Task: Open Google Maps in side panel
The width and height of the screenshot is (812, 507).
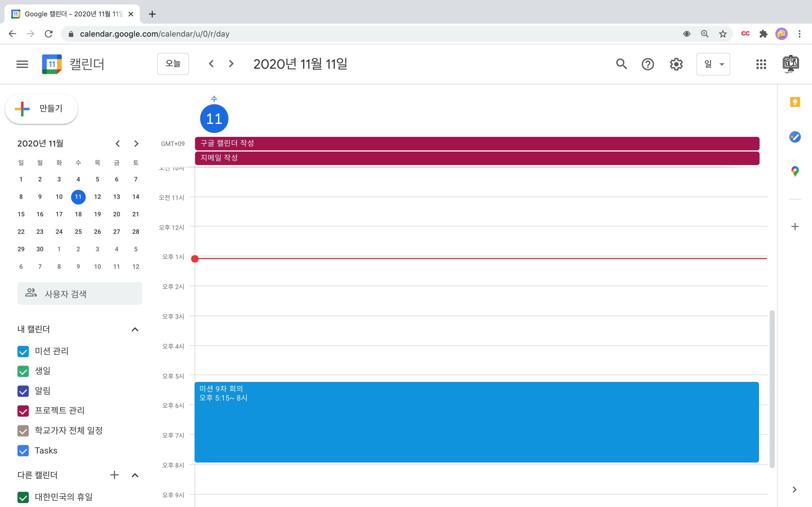Action: pos(795,171)
